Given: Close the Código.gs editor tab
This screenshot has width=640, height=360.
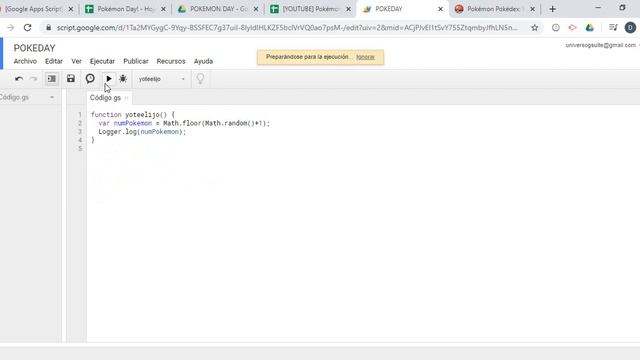Looking at the screenshot, I should 127,98.
